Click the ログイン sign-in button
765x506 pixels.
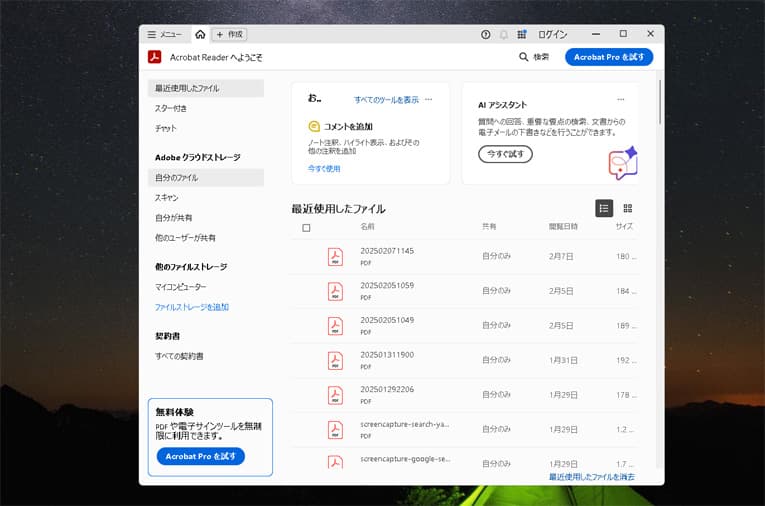552,34
